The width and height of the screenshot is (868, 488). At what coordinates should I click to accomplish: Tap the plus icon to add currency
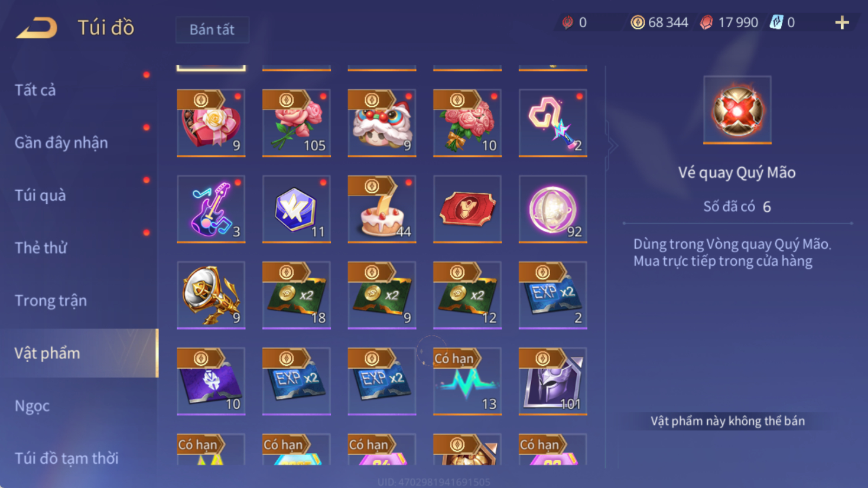tap(841, 22)
